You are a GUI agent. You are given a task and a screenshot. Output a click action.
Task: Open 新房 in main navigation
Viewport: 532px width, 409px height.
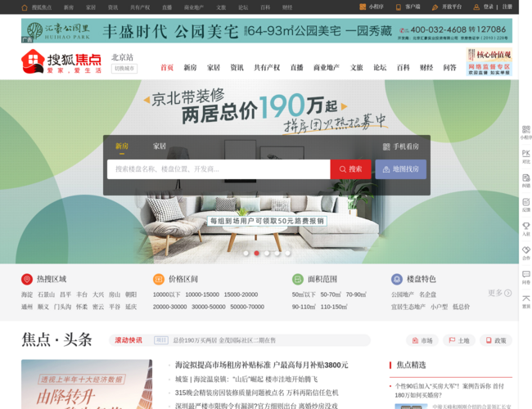[x=190, y=68]
